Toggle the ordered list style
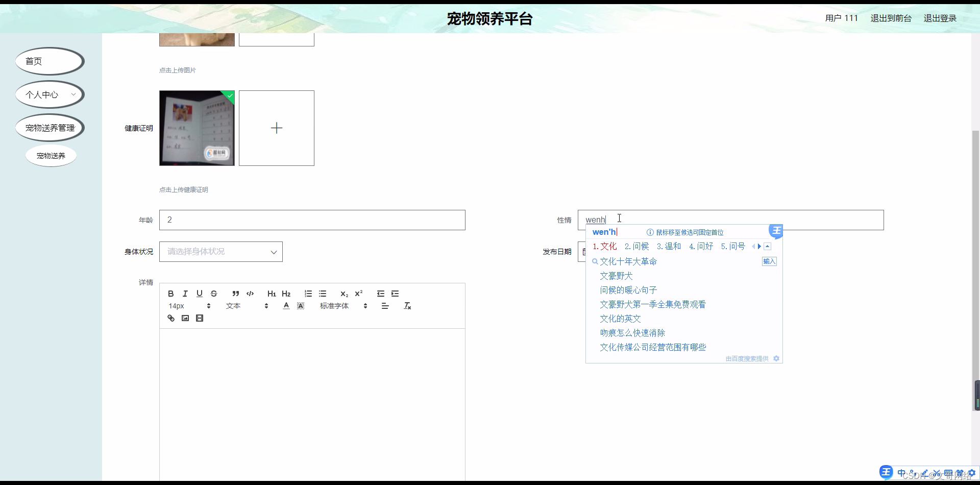This screenshot has height=485, width=980. [308, 294]
